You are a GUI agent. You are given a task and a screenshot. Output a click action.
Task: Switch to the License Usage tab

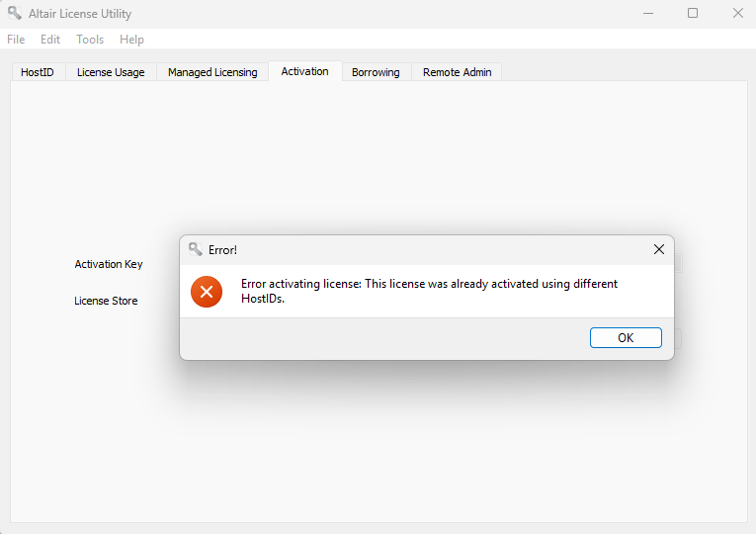coord(111,72)
